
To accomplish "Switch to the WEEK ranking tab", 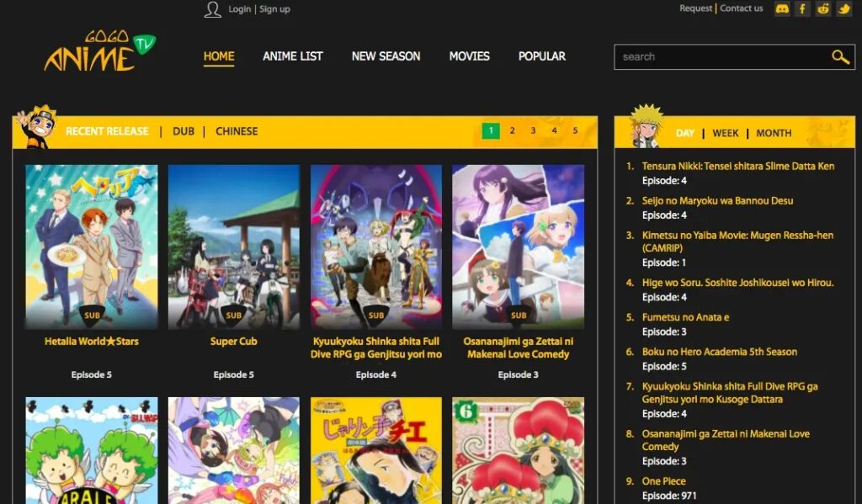I will [x=725, y=133].
